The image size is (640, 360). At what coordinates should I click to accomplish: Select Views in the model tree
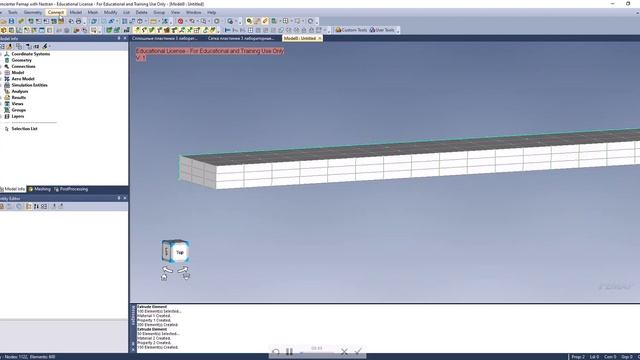pos(17,104)
